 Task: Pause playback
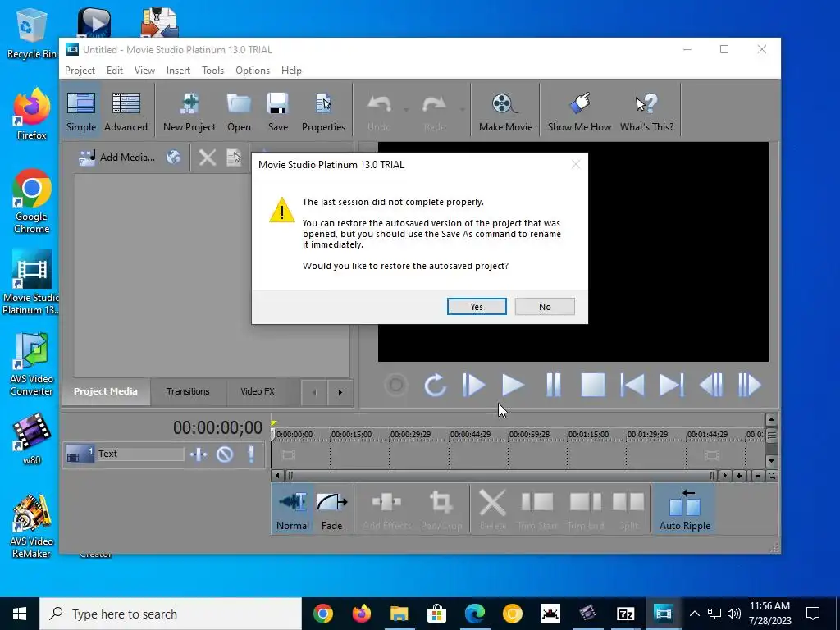pos(553,385)
